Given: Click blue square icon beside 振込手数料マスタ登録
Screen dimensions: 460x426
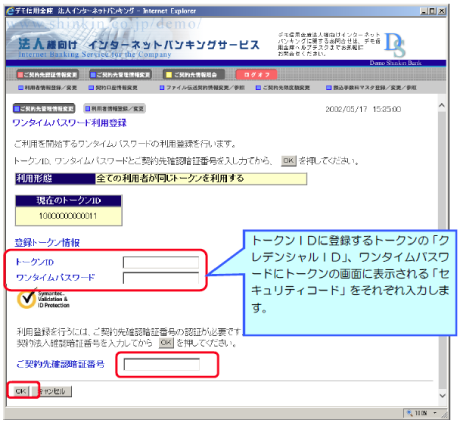Looking at the screenshot, I should (x=329, y=88).
